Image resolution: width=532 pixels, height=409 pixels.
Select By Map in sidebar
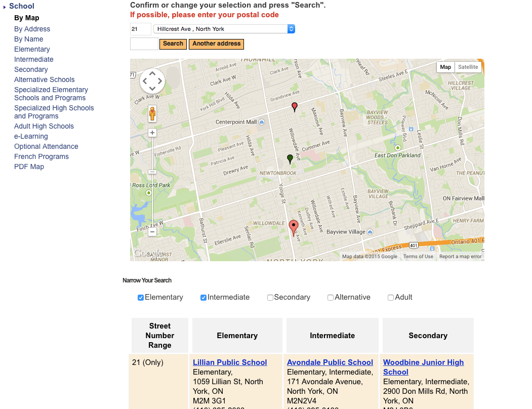click(26, 18)
